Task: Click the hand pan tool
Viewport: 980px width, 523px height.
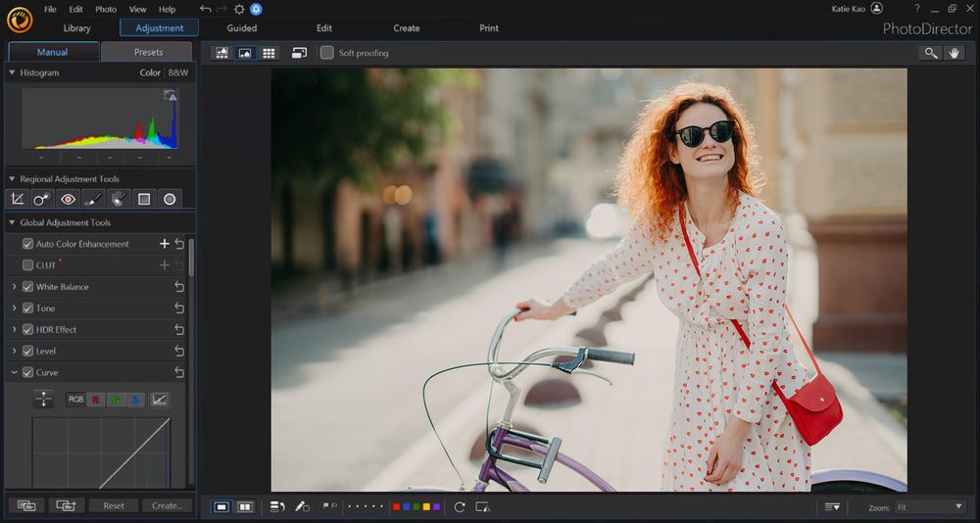Action: click(x=955, y=53)
